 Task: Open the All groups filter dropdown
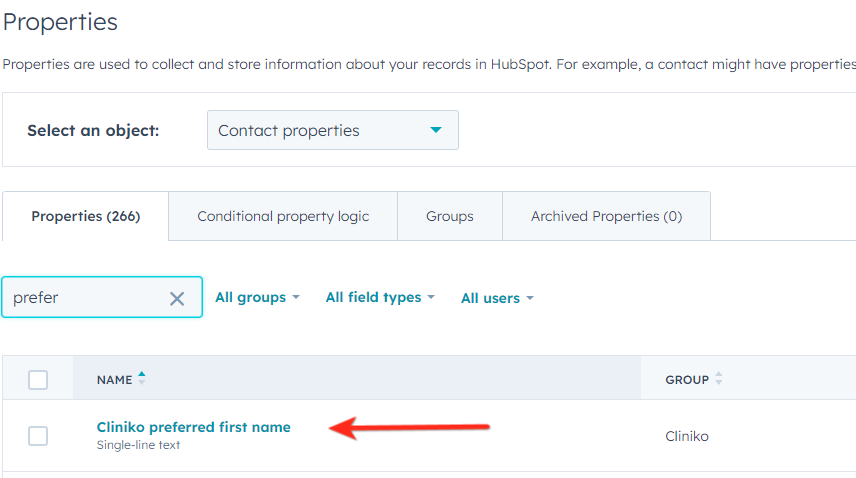click(257, 297)
